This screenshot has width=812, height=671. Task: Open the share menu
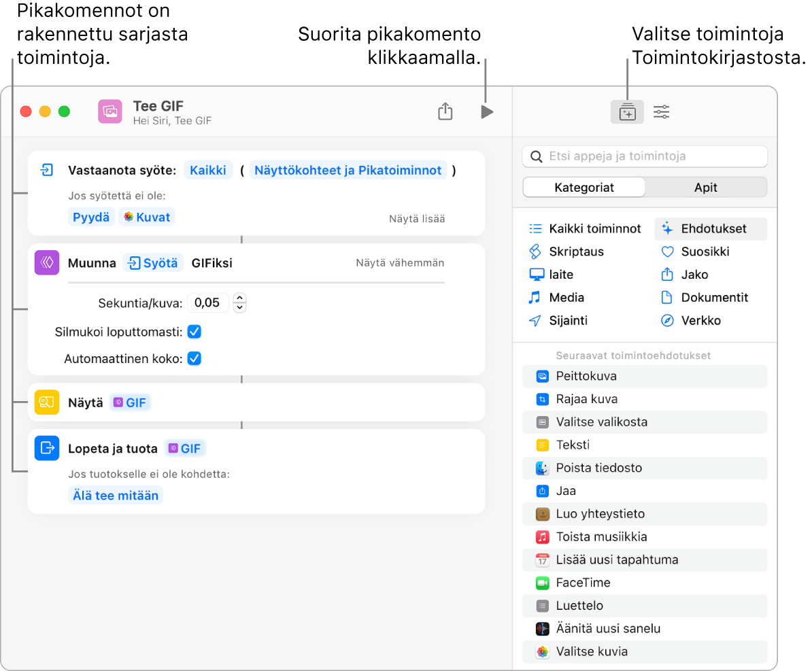[x=445, y=111]
